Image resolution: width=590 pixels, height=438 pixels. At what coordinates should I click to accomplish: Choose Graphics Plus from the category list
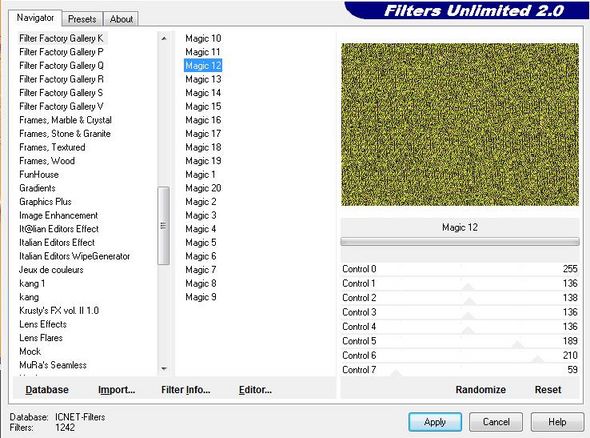pyautogui.click(x=46, y=202)
